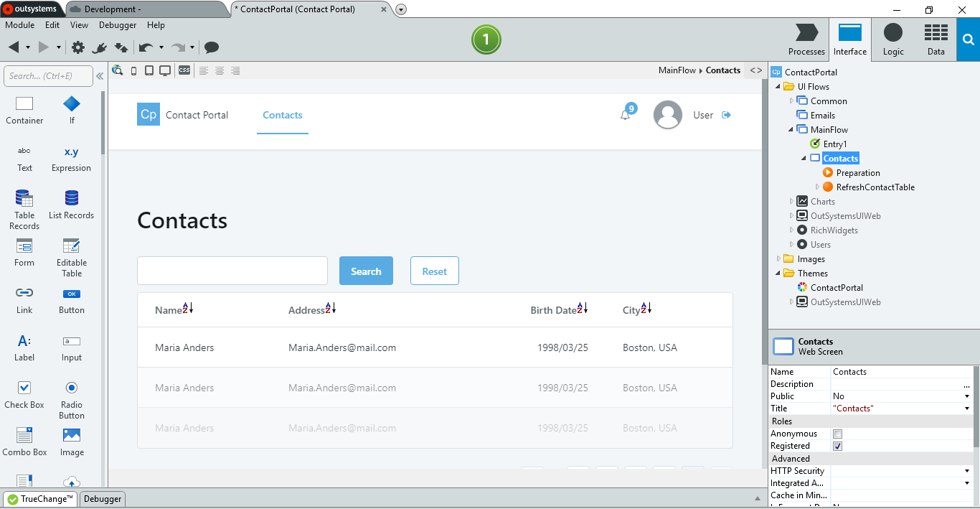Click the blue search magnifier button
The width and height of the screenshot is (980, 509).
pyautogui.click(x=968, y=39)
